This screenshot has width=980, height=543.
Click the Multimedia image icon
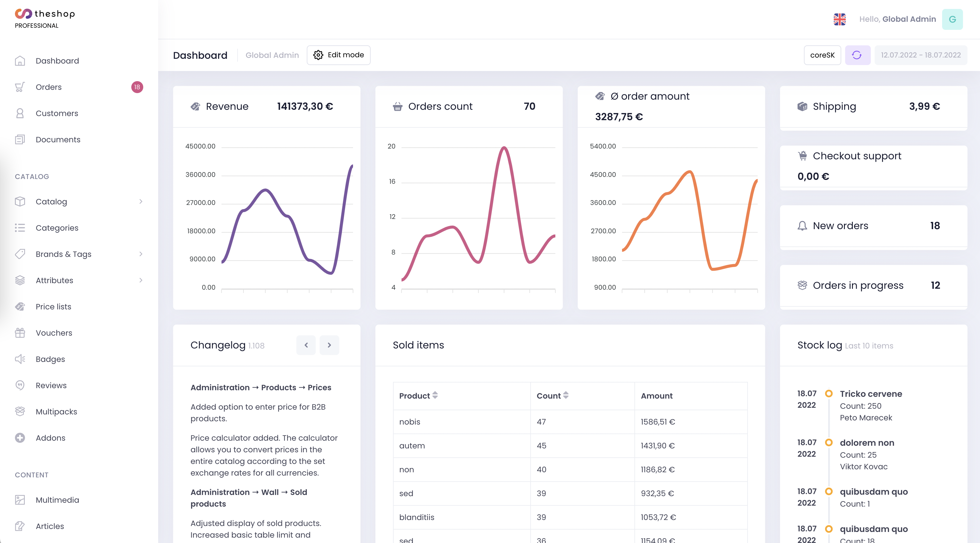[20, 500]
